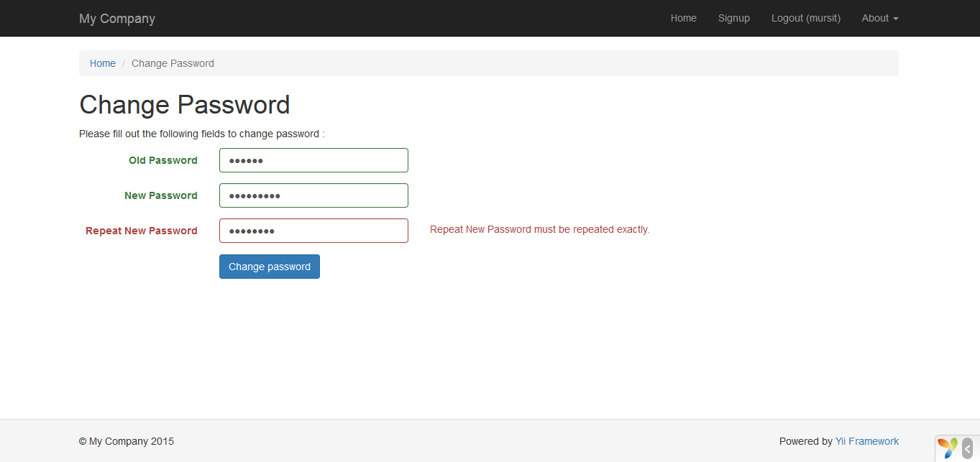Click the Change Password page heading
Screen dimensions: 980x462
pos(184,105)
